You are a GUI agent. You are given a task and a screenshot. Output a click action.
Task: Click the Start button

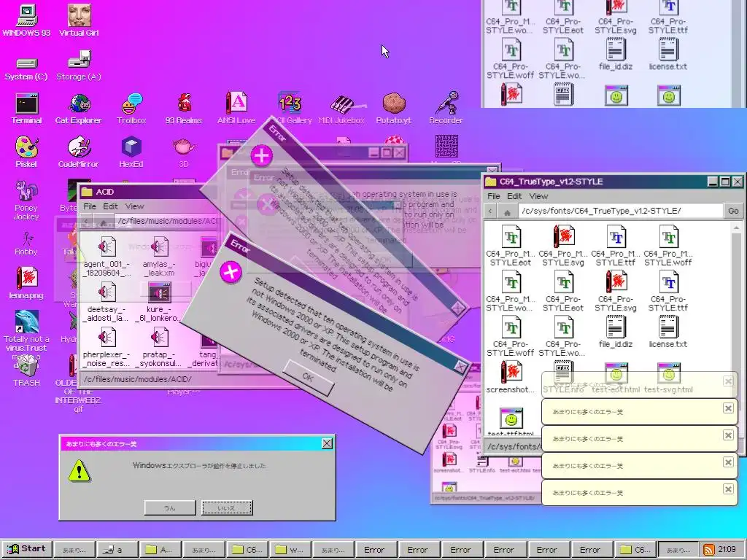[27, 548]
